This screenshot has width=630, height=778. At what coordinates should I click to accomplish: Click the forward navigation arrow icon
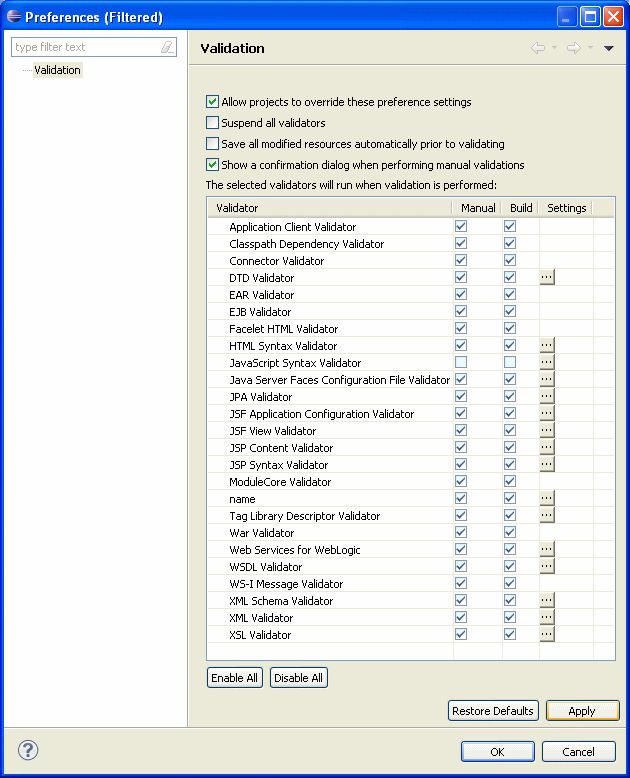(x=574, y=48)
